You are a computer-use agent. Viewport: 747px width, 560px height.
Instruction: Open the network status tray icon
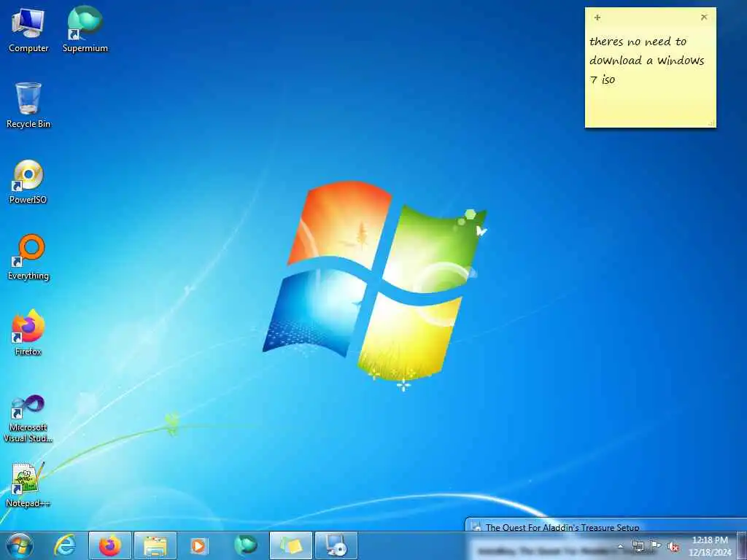(x=638, y=547)
